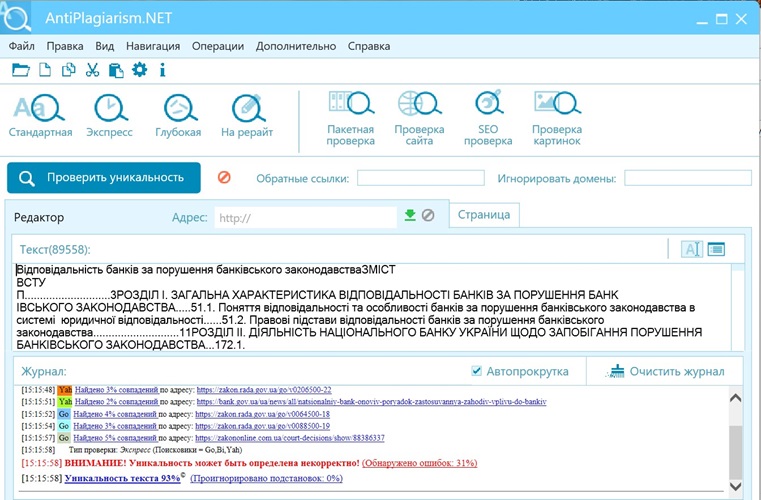Switch to Редактор tab
Viewport: 761px width, 500px height.
coord(39,217)
